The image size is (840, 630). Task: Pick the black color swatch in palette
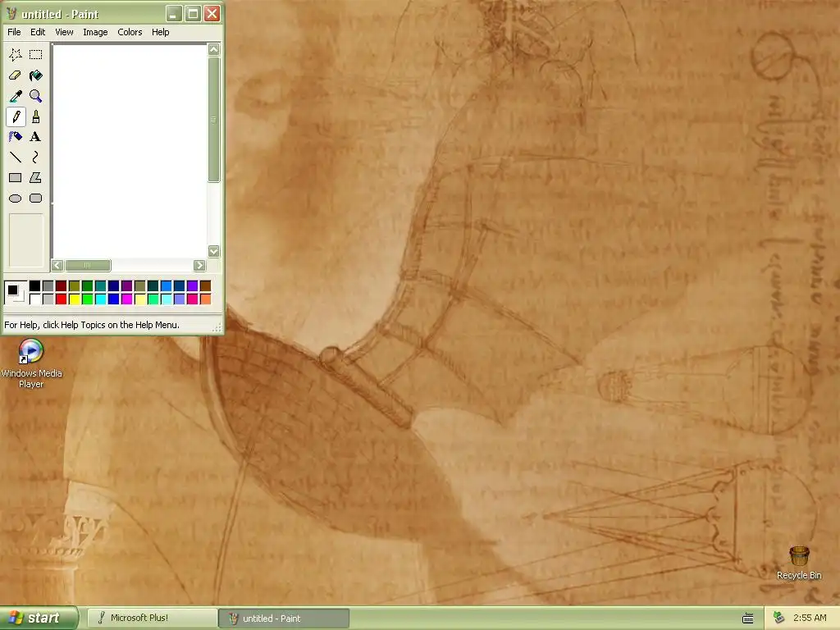coord(34,286)
